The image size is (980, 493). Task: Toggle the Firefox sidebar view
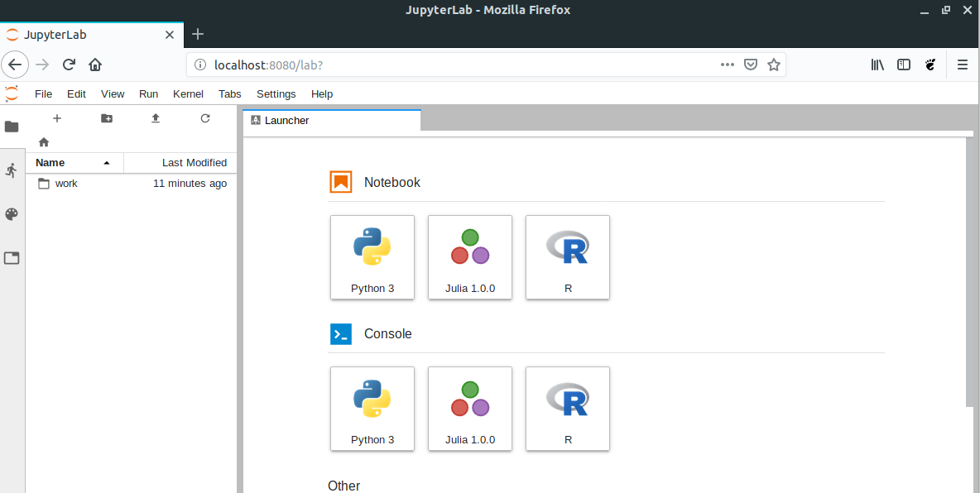coord(904,65)
